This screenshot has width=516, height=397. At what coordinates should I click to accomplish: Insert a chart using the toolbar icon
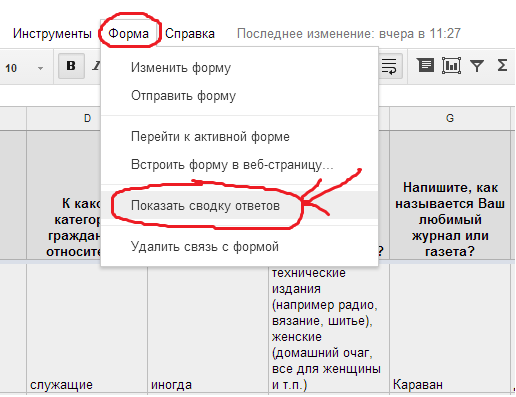click(x=451, y=65)
